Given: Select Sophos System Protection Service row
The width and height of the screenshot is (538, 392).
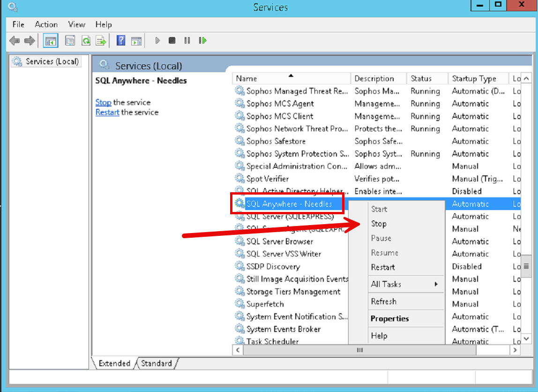Looking at the screenshot, I should click(376, 153).
